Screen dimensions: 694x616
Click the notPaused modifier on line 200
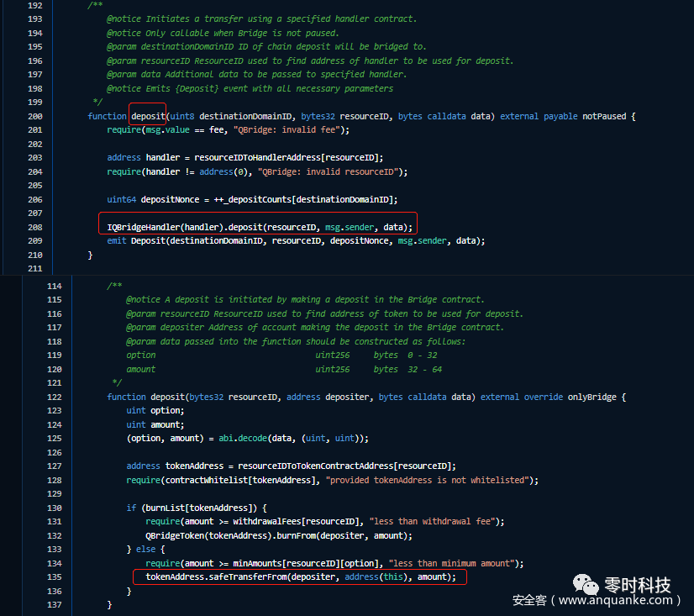tap(603, 116)
